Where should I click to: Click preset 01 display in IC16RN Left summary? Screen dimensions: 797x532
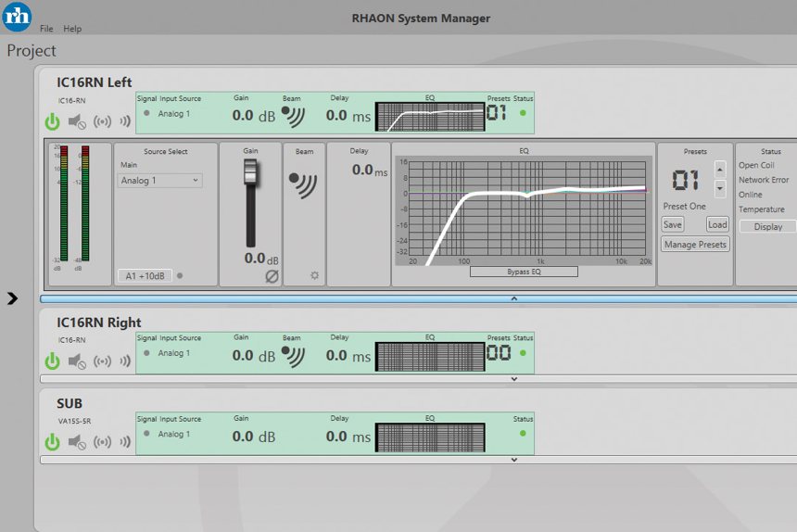pos(497,112)
